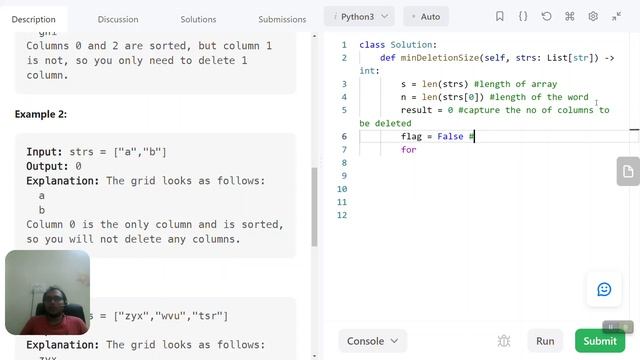Open editor settings gear icon
The image size is (640, 360).
pyautogui.click(x=593, y=16)
